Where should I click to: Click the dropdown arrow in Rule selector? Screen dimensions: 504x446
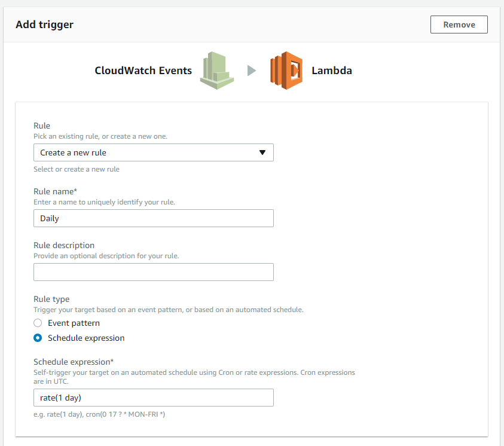tap(262, 152)
